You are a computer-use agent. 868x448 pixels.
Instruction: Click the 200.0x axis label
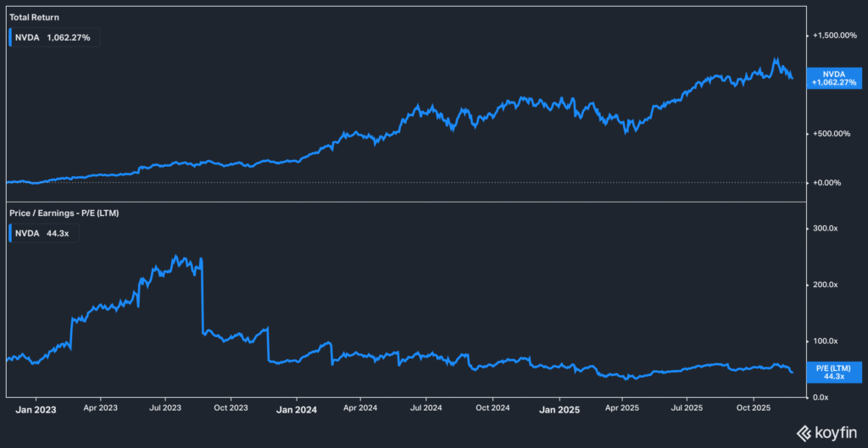click(826, 285)
